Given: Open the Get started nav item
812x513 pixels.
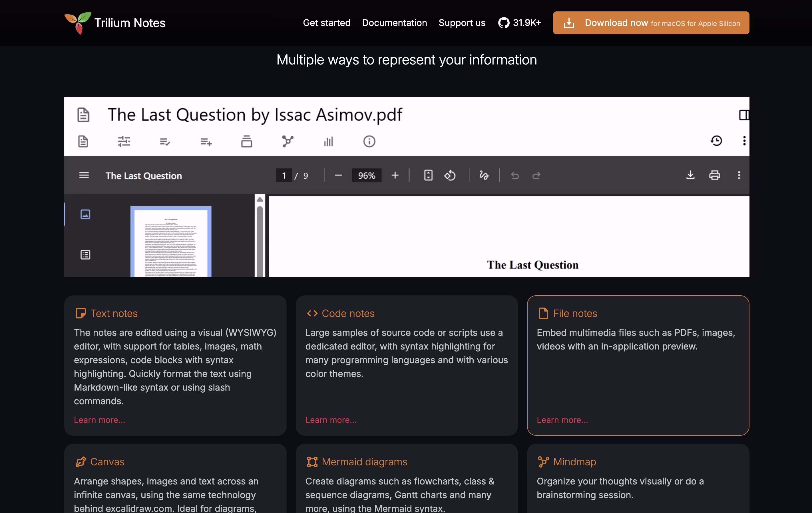Looking at the screenshot, I should 326,23.
